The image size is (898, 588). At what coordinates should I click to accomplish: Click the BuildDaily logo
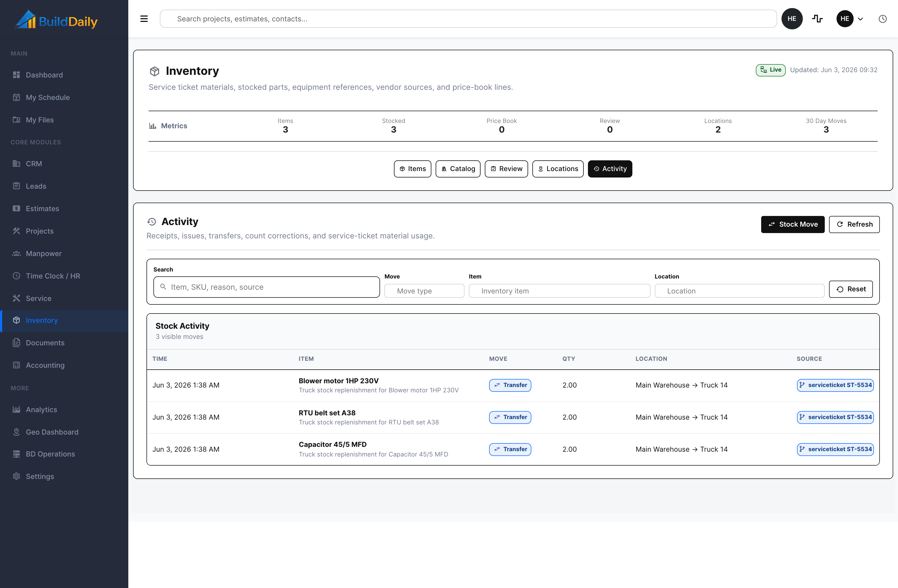pos(56,20)
